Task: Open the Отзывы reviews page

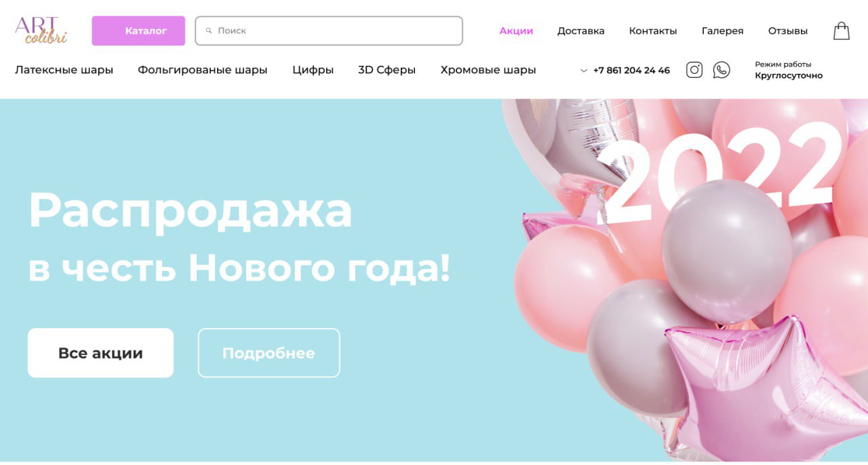Action: click(788, 31)
